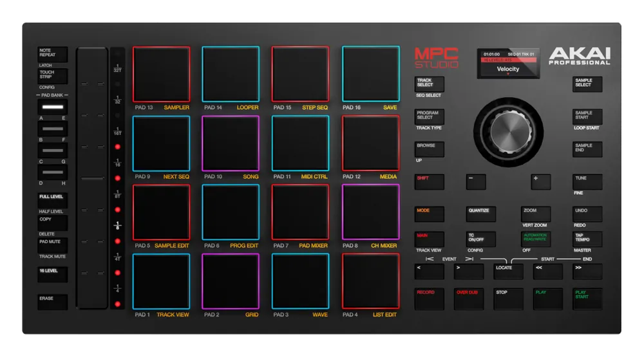Click the PLAY START button
The height and width of the screenshot is (357, 644).
[x=587, y=298]
